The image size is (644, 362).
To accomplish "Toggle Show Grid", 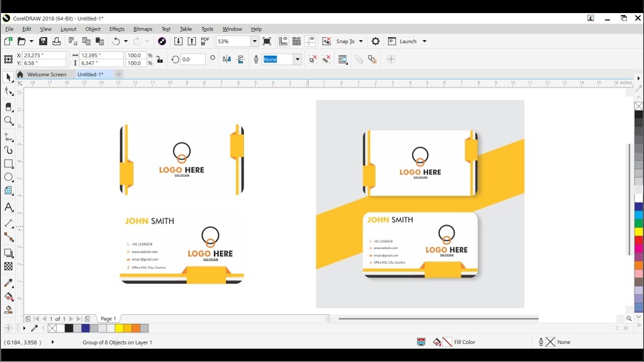I will tap(297, 41).
